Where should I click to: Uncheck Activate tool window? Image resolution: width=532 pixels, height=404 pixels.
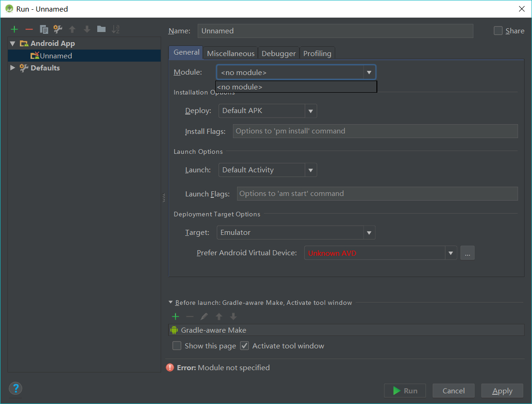pyautogui.click(x=244, y=346)
